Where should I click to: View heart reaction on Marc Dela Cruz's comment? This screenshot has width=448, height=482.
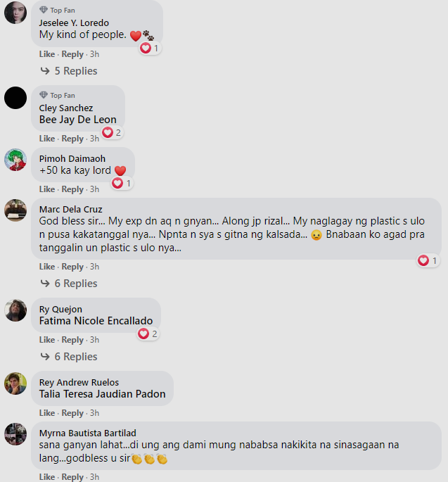click(x=428, y=260)
